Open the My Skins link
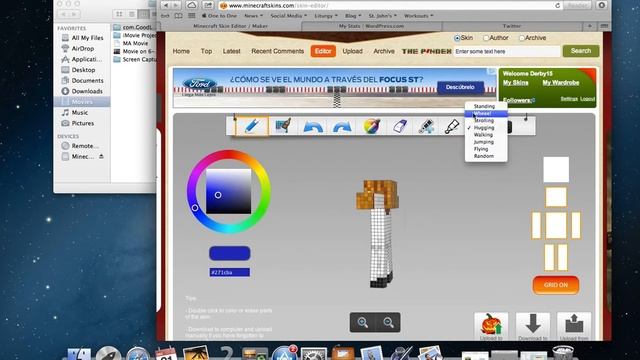640x360 pixels. coord(516,83)
